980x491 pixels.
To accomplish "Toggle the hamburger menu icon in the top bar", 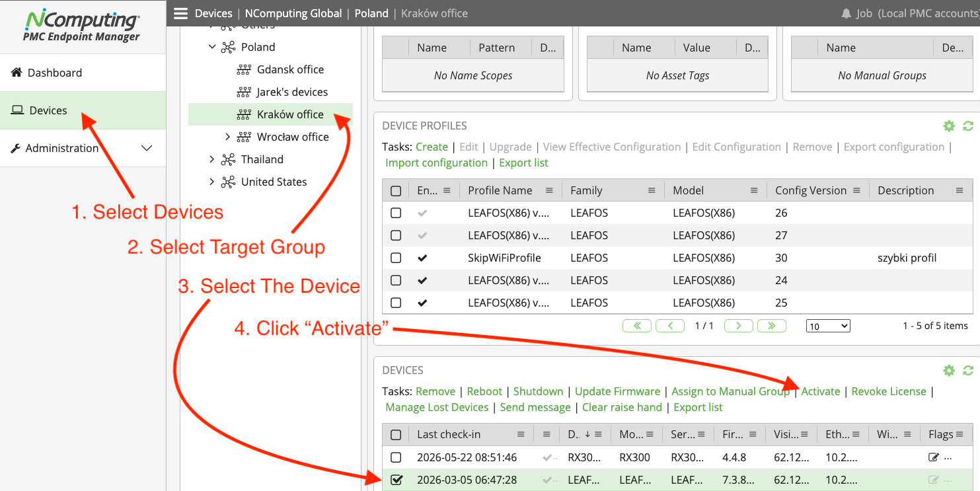I will (180, 13).
